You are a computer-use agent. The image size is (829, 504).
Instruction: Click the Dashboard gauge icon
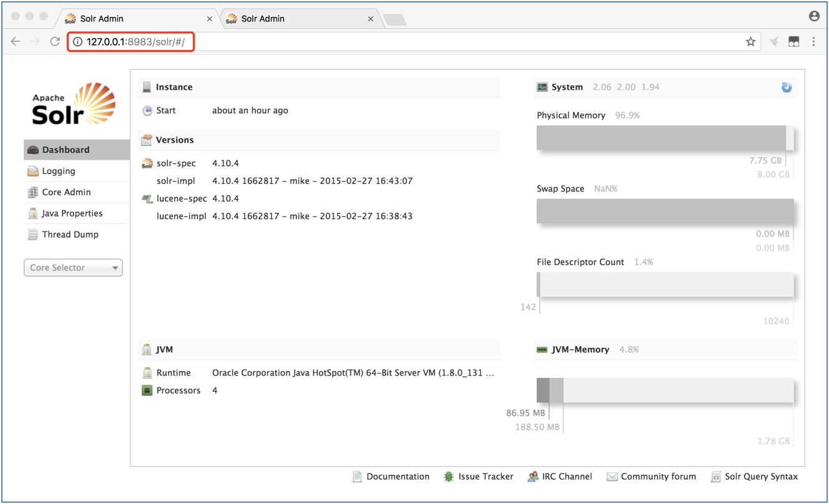tap(33, 150)
